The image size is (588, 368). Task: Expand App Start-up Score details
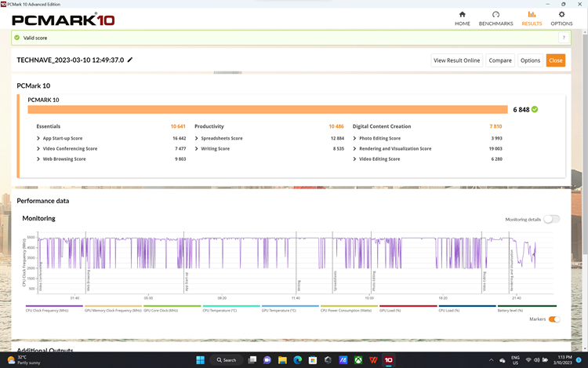38,138
